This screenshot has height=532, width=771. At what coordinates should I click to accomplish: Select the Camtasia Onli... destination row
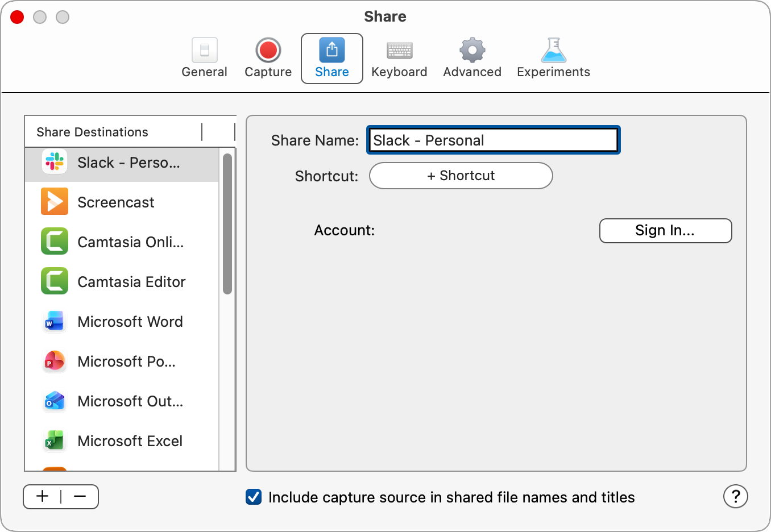pos(122,242)
